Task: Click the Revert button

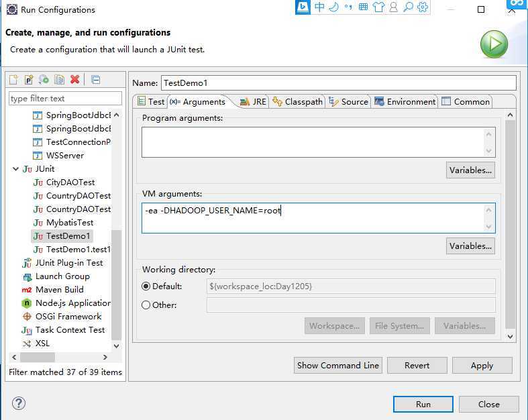Action: tap(417, 366)
